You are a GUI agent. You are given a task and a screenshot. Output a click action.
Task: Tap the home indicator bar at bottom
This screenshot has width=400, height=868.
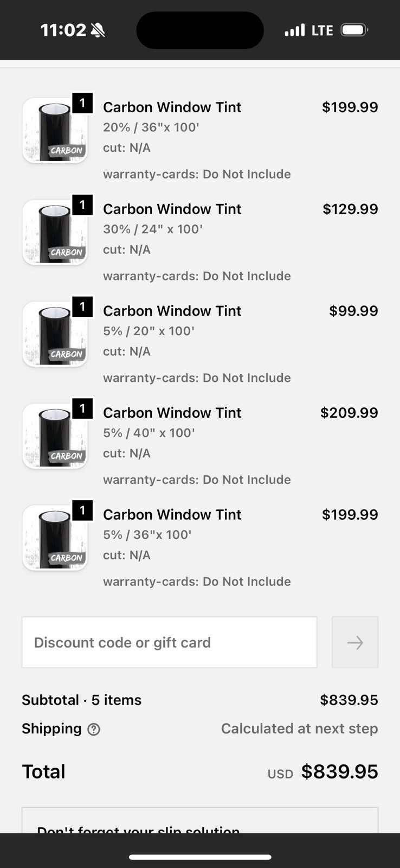(x=200, y=857)
